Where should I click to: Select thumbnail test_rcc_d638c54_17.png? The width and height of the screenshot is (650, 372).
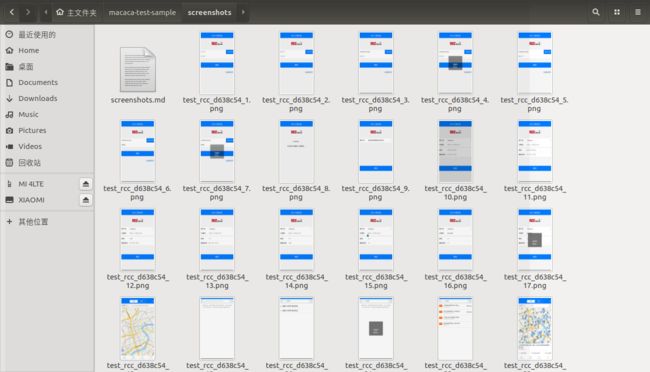[535, 240]
